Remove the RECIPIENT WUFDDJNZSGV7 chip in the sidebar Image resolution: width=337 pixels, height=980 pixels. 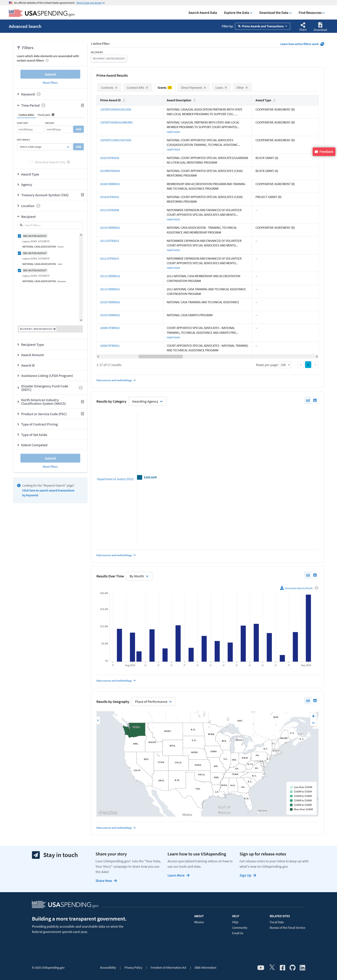click(55, 329)
